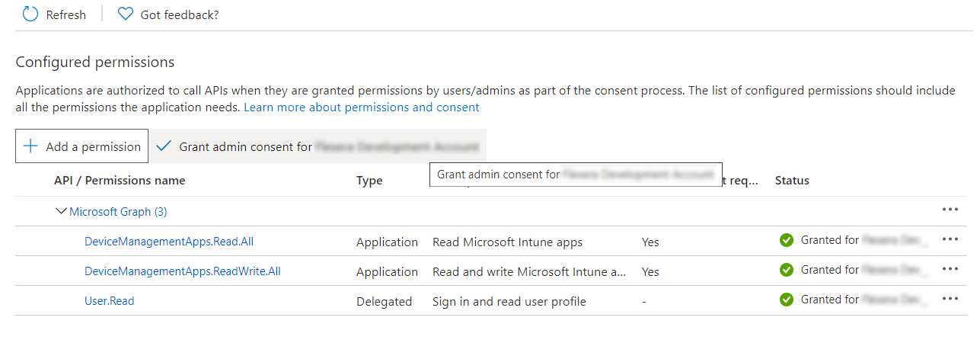Screen dimensions: 980x359
Task: Click green granted checkmark for DeviceManagementApps.ReadWrite.All
Action: point(787,270)
